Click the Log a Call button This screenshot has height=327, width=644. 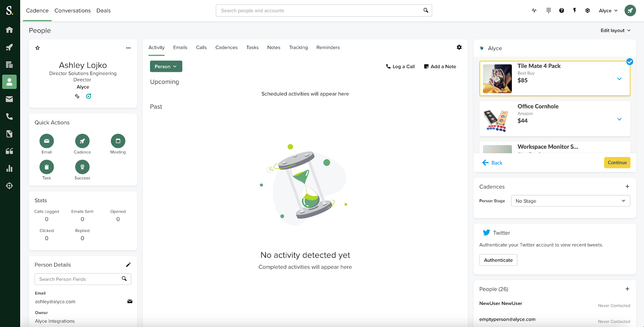click(400, 66)
